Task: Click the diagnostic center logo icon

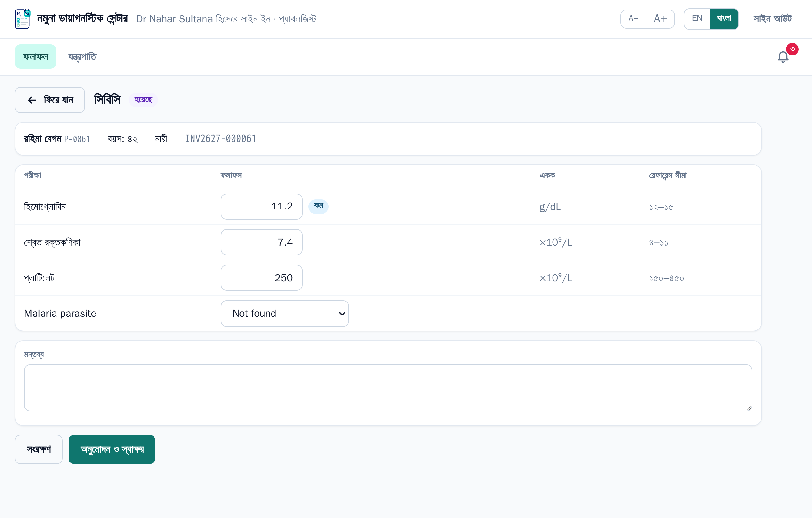Action: (23, 19)
